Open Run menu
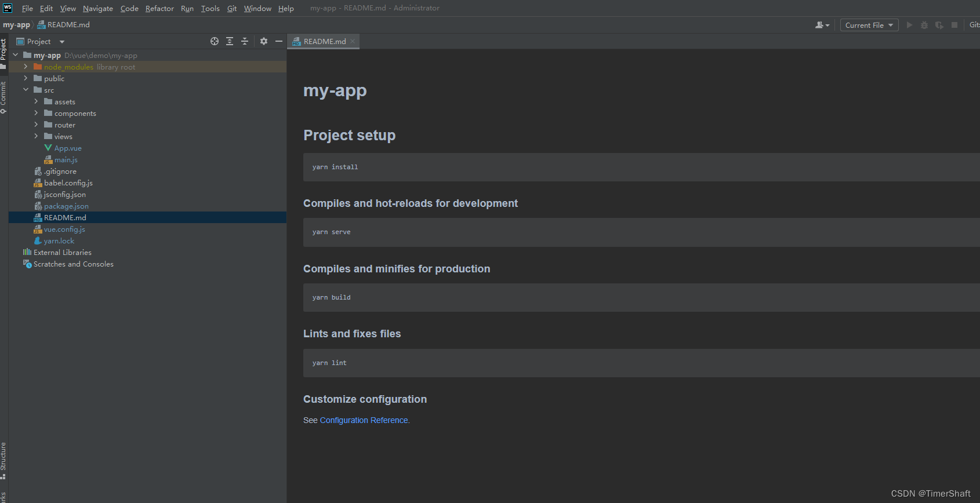Screen dimensions: 980x503 [x=187, y=8]
